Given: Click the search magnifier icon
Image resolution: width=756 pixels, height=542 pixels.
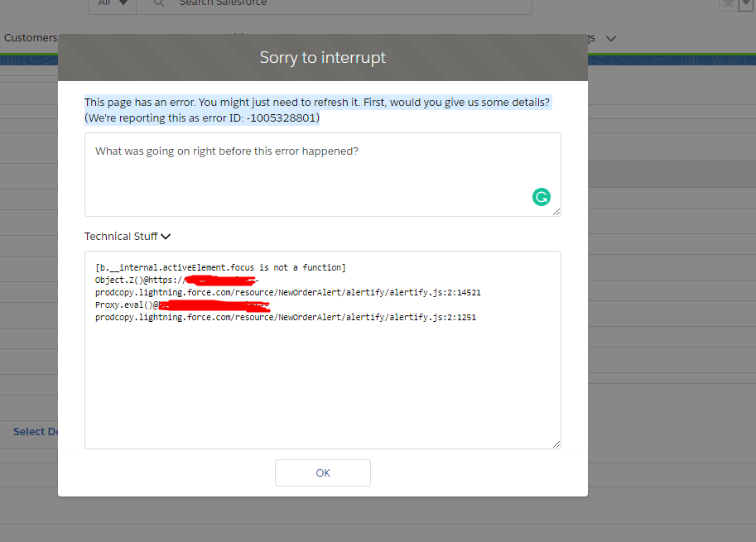Looking at the screenshot, I should point(159,2).
